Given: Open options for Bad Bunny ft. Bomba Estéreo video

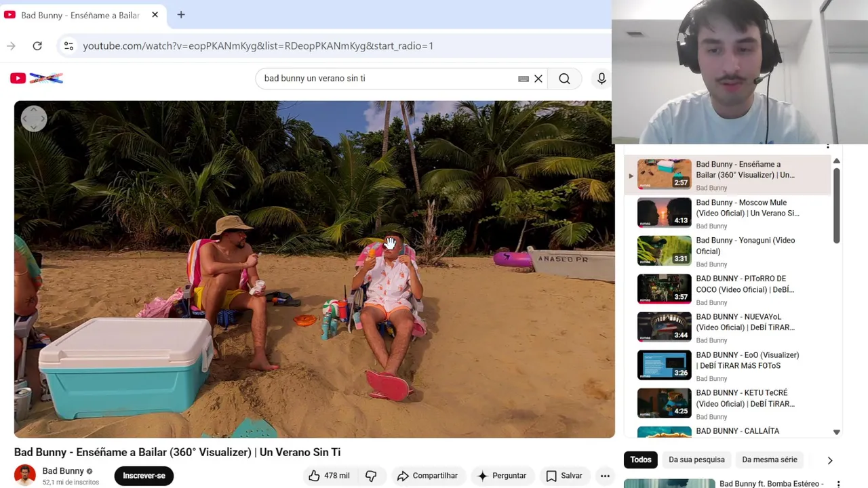Looking at the screenshot, I should [x=838, y=484].
